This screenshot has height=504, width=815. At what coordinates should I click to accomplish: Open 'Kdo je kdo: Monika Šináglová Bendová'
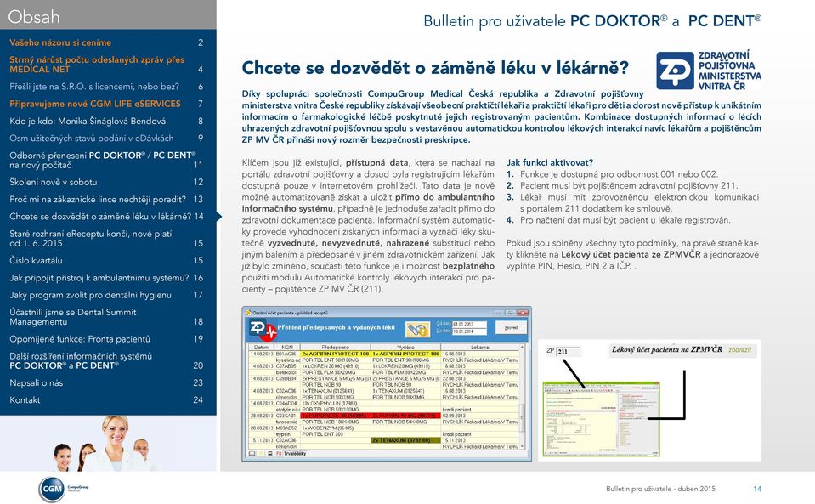pos(106,121)
